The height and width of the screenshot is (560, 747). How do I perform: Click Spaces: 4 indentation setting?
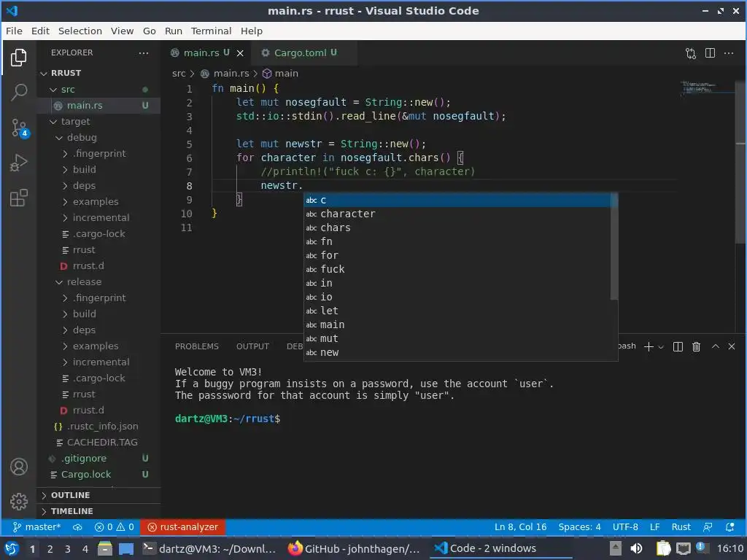pos(579,527)
